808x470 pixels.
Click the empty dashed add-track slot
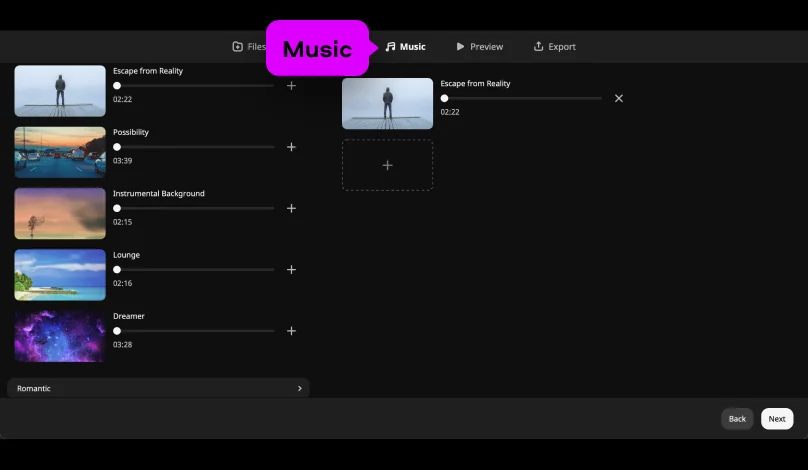387,165
